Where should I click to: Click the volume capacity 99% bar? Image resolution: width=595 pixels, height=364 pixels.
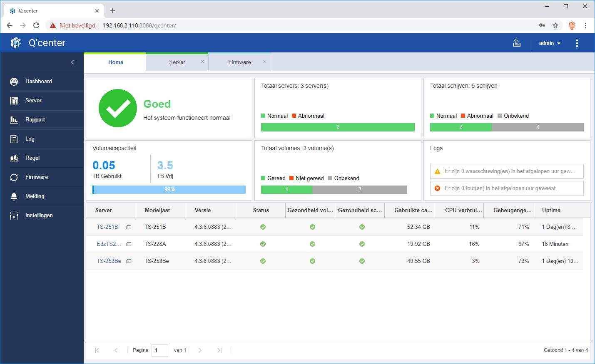point(169,190)
